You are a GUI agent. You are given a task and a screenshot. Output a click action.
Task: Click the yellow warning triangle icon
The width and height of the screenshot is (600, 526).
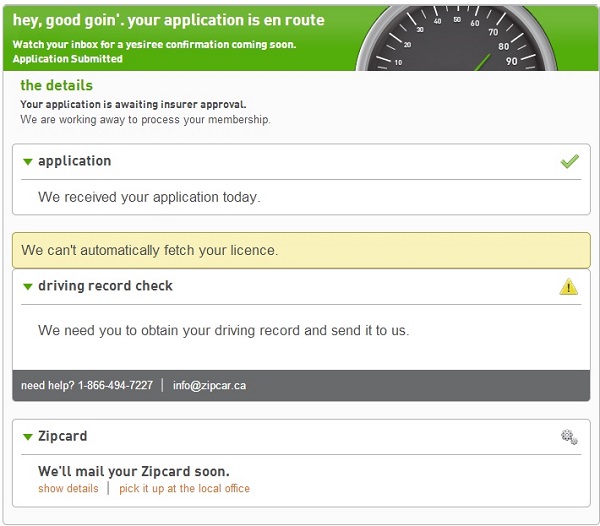(x=569, y=287)
